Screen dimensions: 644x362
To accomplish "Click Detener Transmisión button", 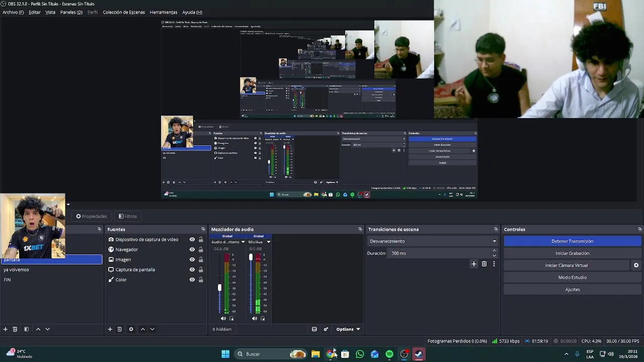I will pyautogui.click(x=572, y=241).
